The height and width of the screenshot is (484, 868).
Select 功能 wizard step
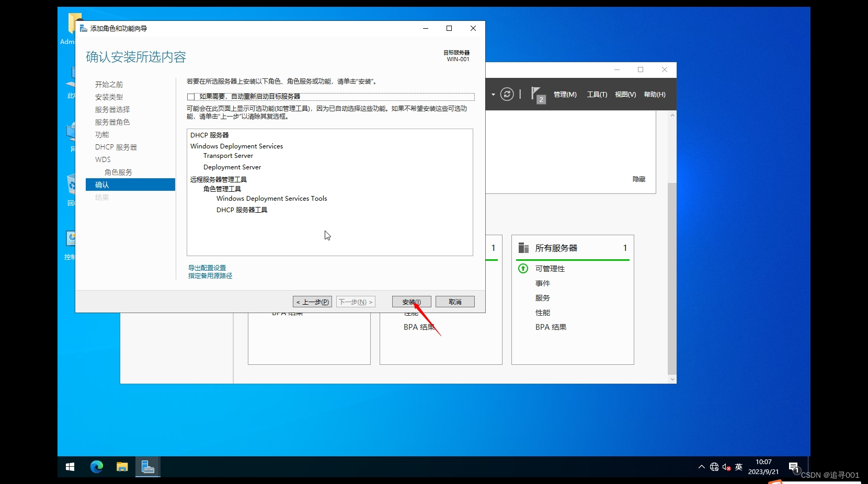[102, 134]
